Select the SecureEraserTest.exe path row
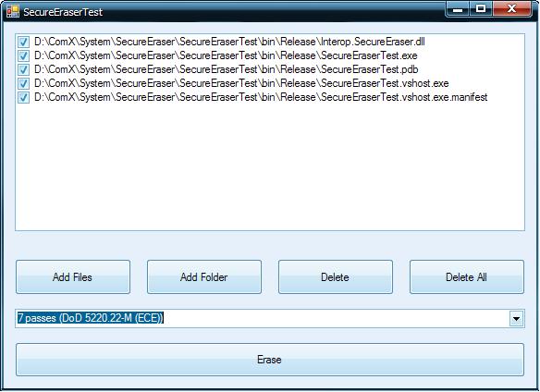The height and width of the screenshot is (392, 540). (226, 55)
